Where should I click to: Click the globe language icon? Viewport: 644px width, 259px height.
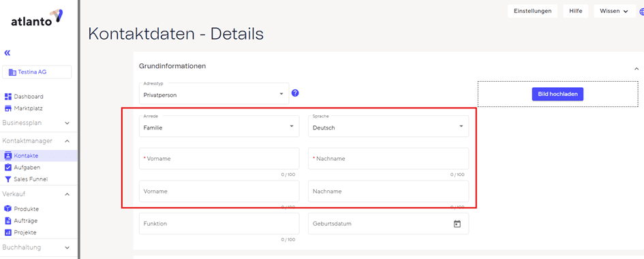click(x=641, y=12)
